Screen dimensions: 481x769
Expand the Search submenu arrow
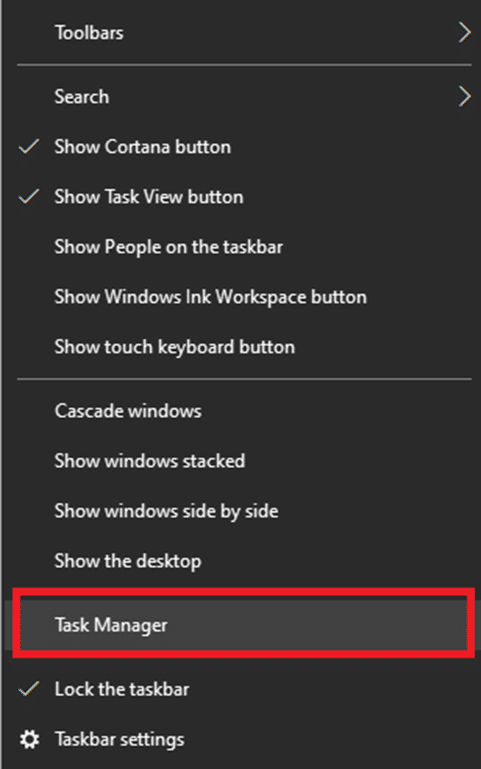coord(464,96)
